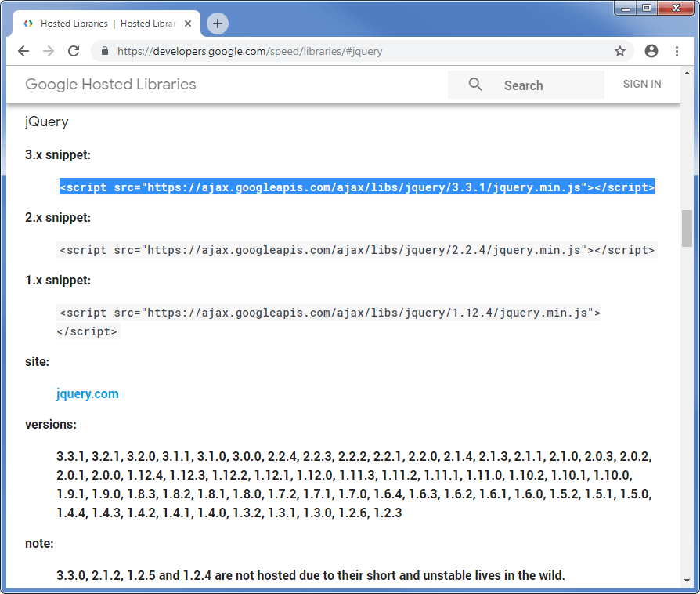
Task: Click the Google Hosted Libraries title
Action: click(x=110, y=85)
